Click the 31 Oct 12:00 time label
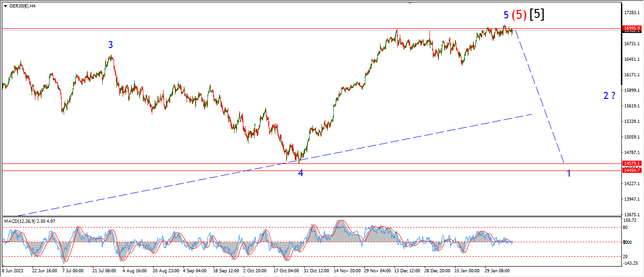644x277 pixels. [316, 271]
